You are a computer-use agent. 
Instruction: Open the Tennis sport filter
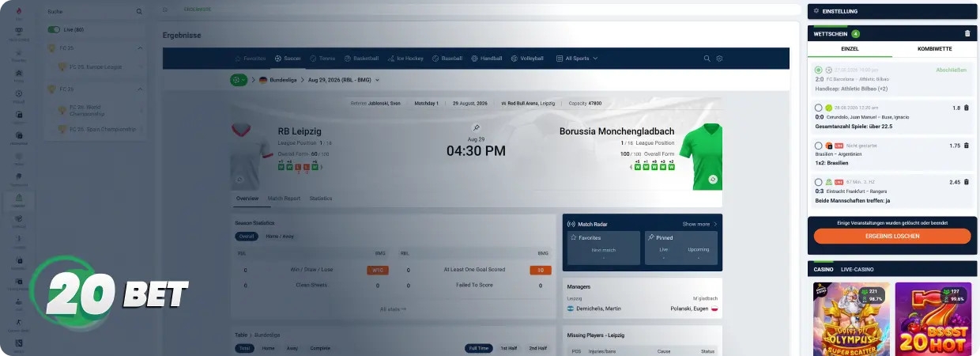point(322,59)
